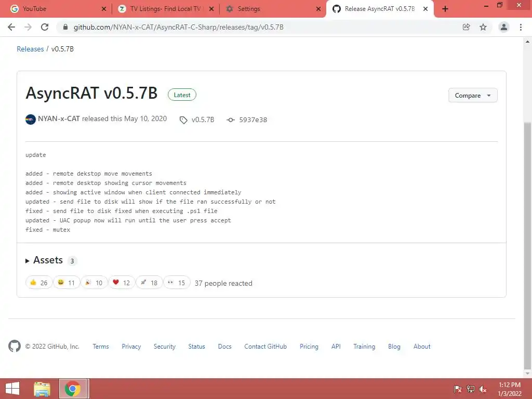Click the address bar URL

[x=179, y=27]
